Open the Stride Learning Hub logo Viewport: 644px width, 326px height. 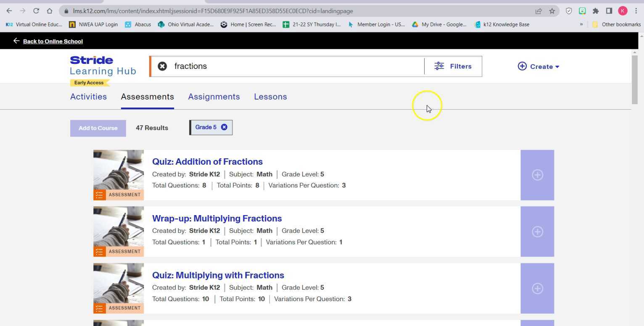[103, 66]
